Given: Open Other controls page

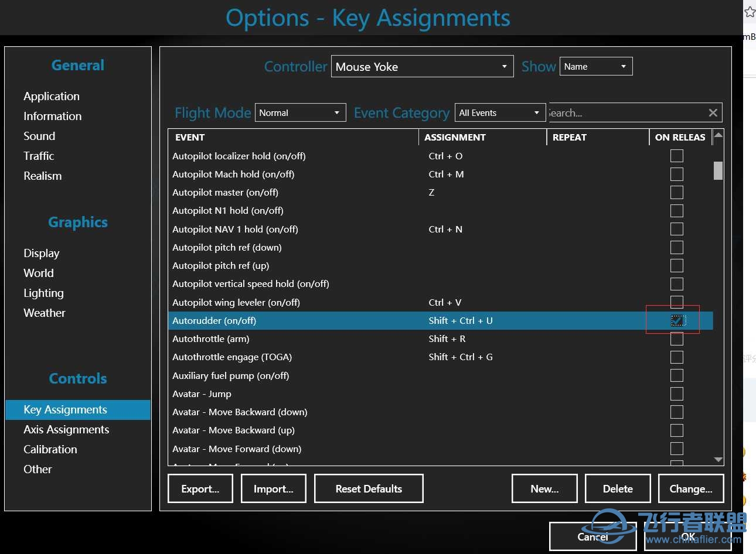Looking at the screenshot, I should tap(38, 469).
